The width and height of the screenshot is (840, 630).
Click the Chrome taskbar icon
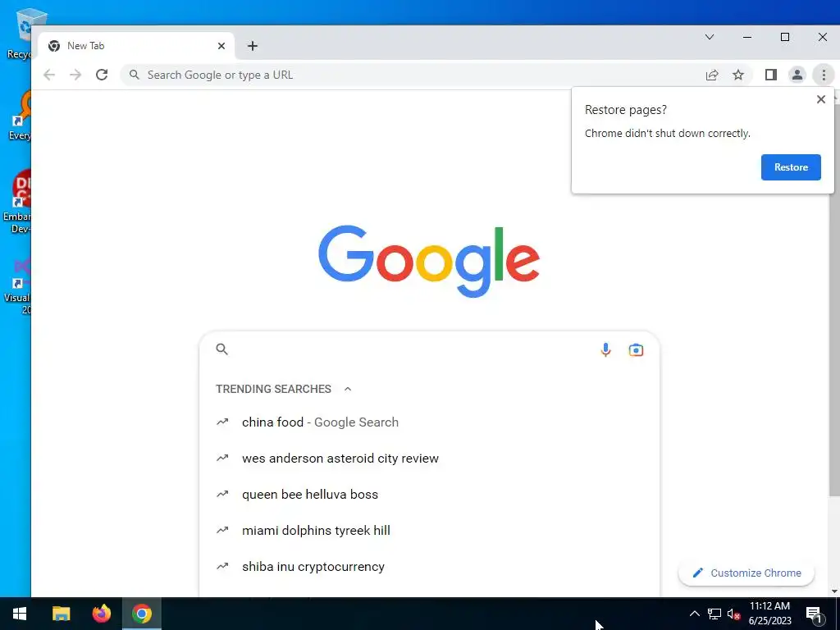pyautogui.click(x=142, y=614)
